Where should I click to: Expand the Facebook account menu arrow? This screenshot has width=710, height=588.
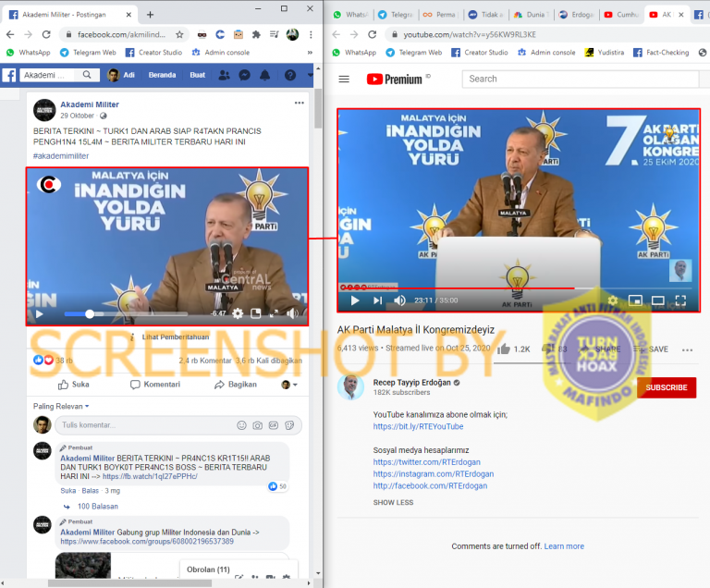[x=311, y=75]
